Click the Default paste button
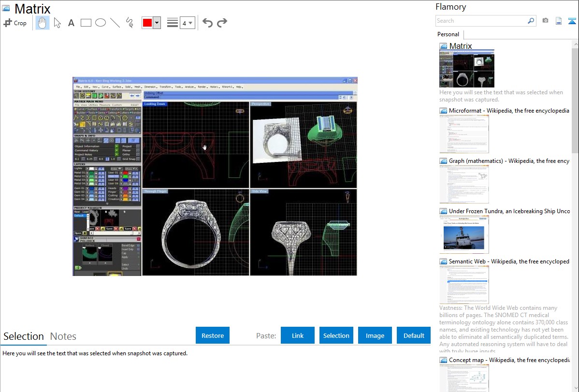This screenshot has width=579, height=392. 414,335
